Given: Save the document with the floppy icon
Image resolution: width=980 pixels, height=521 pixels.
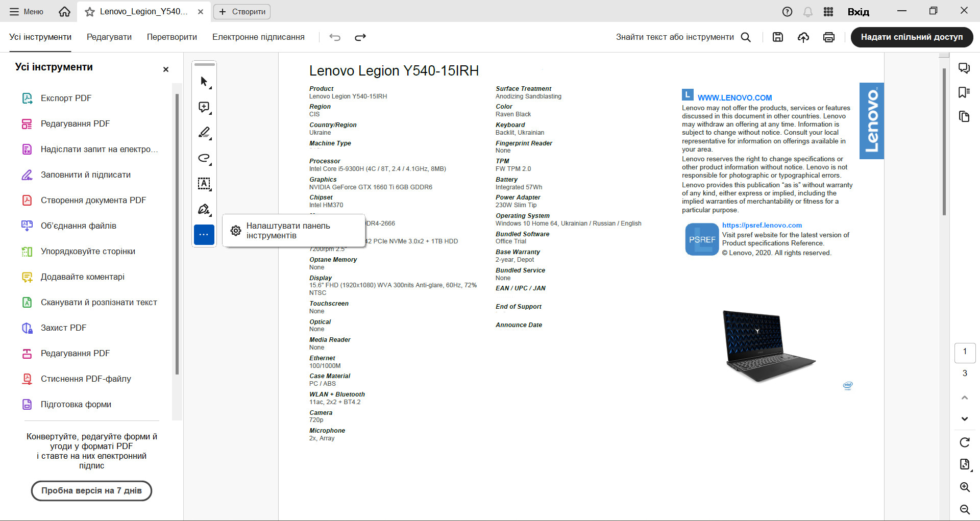Looking at the screenshot, I should click(x=778, y=37).
